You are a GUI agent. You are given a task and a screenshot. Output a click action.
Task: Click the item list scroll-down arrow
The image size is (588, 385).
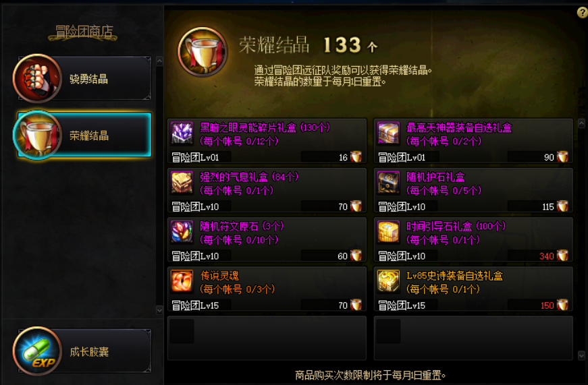tap(582, 355)
